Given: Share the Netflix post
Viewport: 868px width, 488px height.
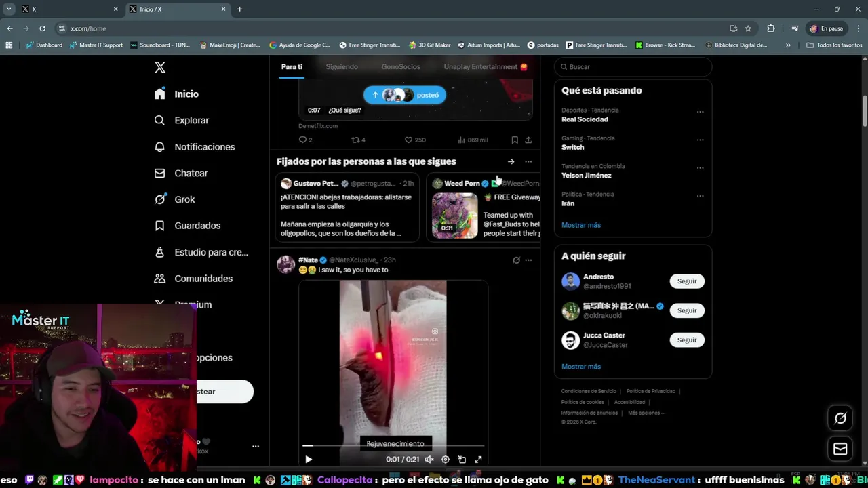Looking at the screenshot, I should pyautogui.click(x=528, y=140).
